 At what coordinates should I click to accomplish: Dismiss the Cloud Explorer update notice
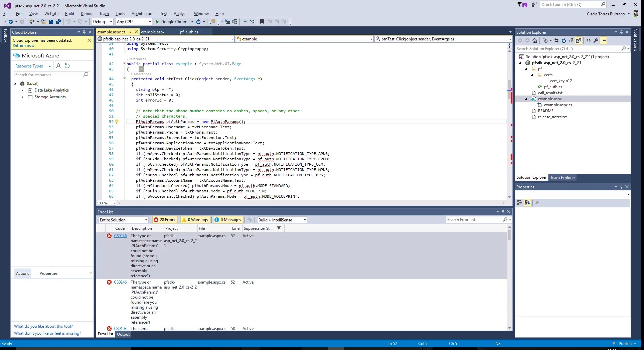point(89,40)
